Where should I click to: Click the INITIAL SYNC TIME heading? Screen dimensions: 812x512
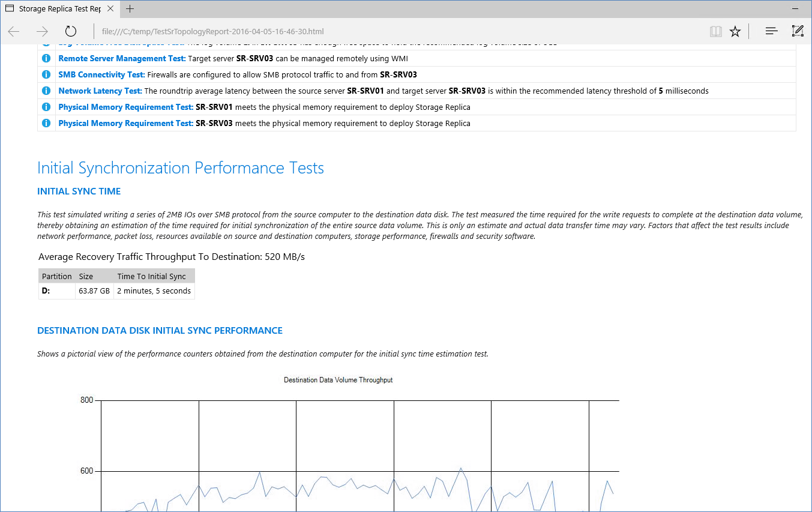pos(79,191)
